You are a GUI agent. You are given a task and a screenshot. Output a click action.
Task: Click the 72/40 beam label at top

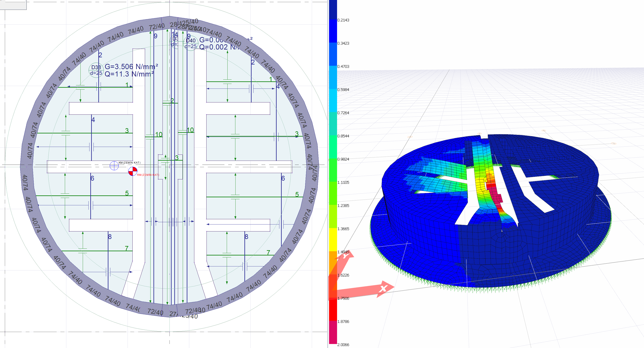coord(156,27)
